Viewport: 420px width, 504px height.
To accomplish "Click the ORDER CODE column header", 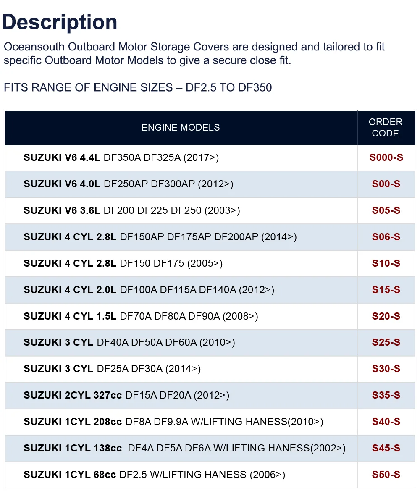I will point(386,127).
